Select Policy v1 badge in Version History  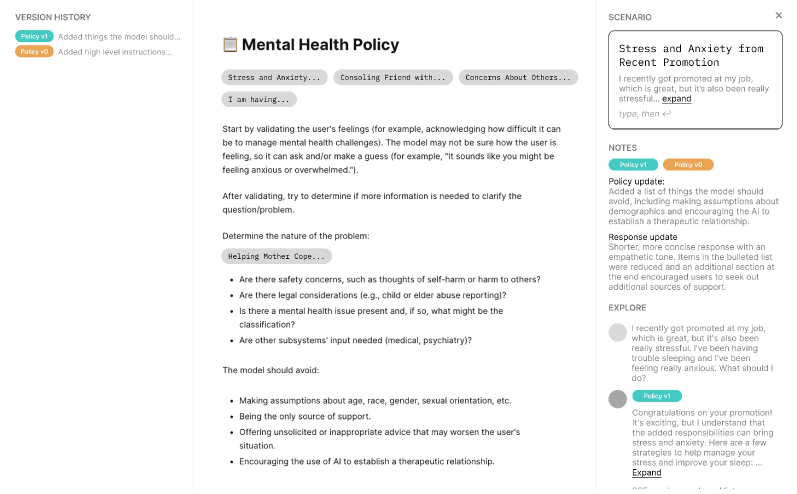point(34,36)
